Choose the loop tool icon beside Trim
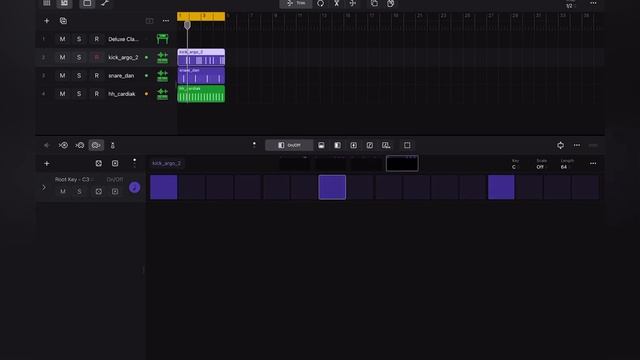The height and width of the screenshot is (360, 640). [x=320, y=3]
